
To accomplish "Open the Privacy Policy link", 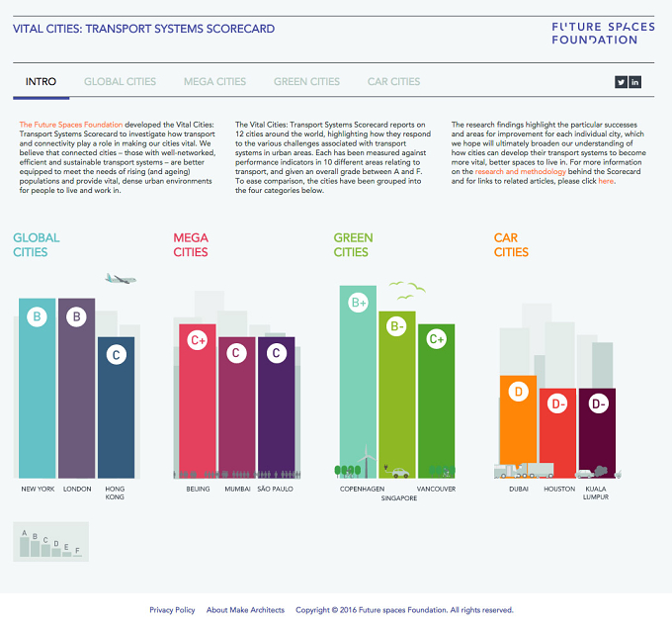I will coord(172,610).
